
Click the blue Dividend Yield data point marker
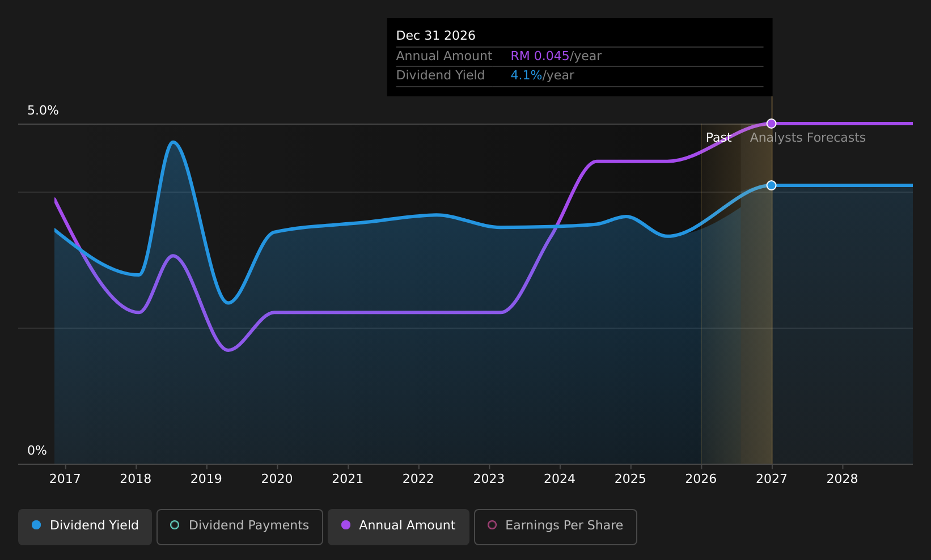click(x=771, y=185)
